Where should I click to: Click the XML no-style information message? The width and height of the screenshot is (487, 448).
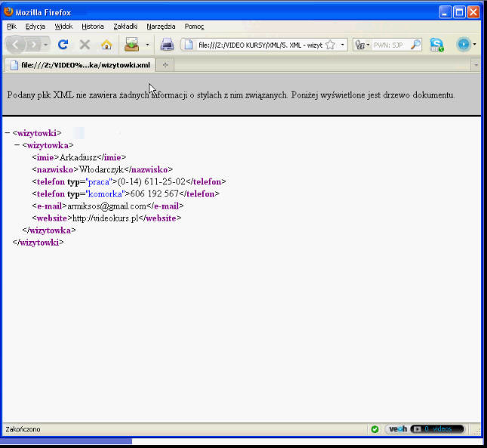[231, 95]
